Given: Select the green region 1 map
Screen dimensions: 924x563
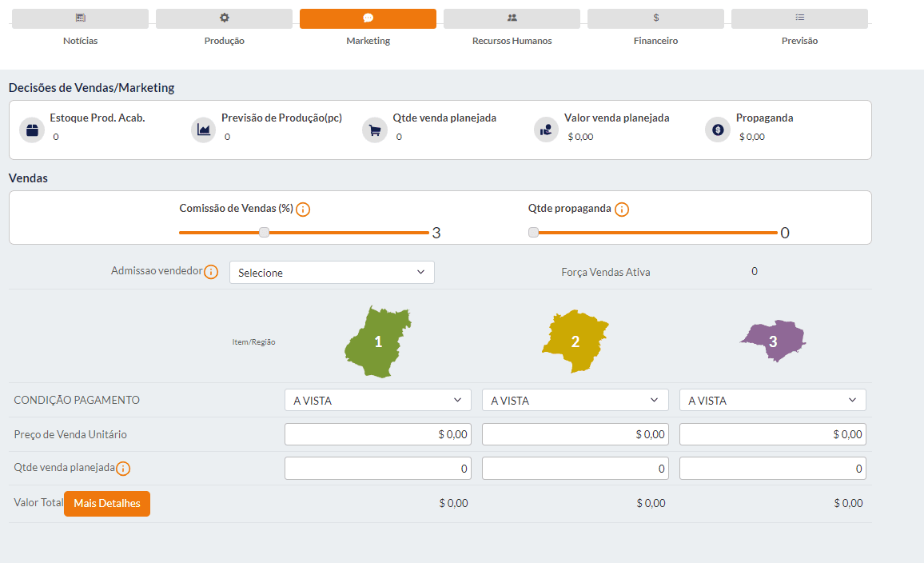Looking at the screenshot, I should coord(377,341).
